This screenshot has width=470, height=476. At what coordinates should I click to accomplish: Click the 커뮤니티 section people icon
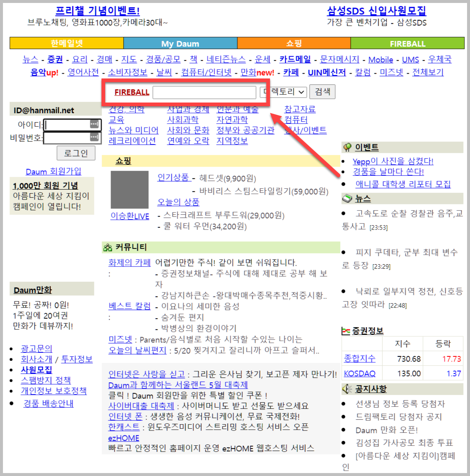(108, 247)
